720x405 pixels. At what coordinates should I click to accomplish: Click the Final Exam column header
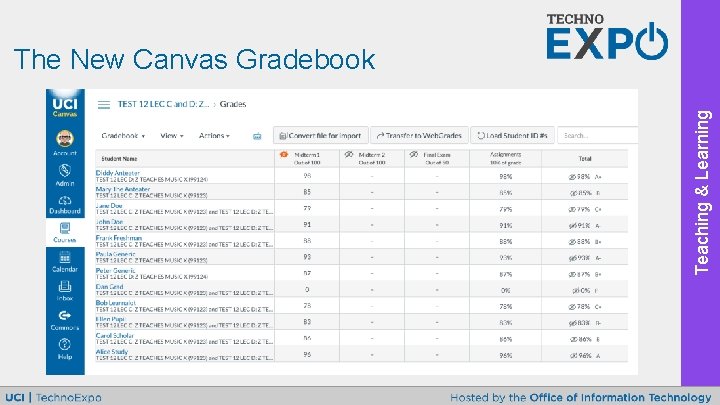point(437,158)
